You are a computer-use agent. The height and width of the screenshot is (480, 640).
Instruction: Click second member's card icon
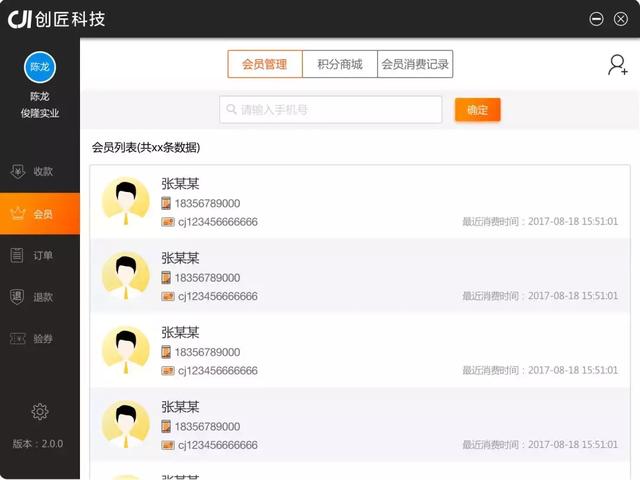pos(168,296)
